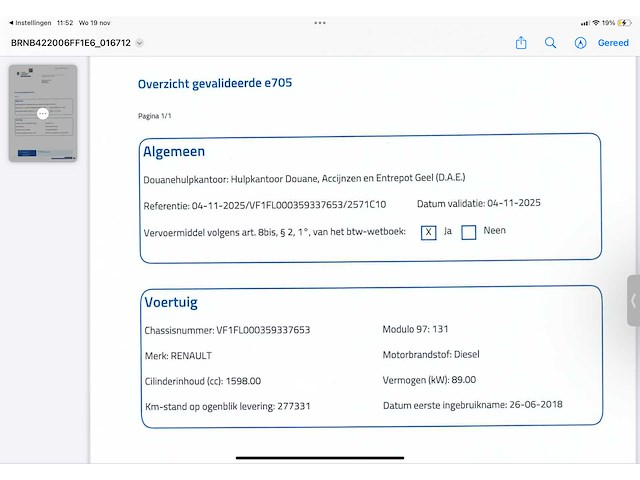
Task: Enable Markup with the pen tip icon
Action: pyautogui.click(x=580, y=43)
